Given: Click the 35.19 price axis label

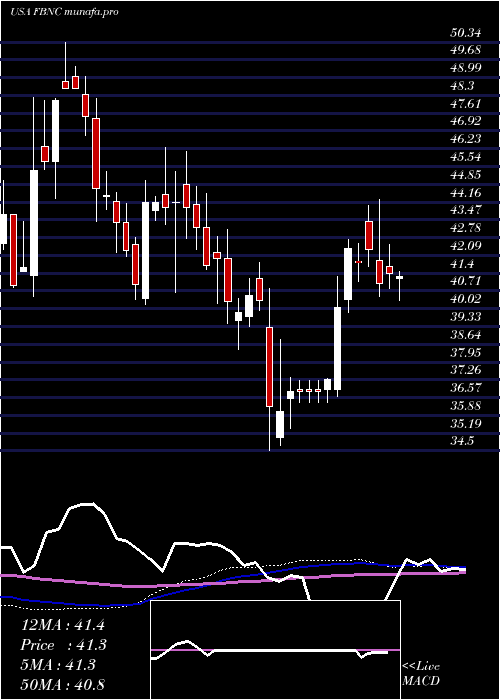Looking at the screenshot, I should (x=464, y=423).
